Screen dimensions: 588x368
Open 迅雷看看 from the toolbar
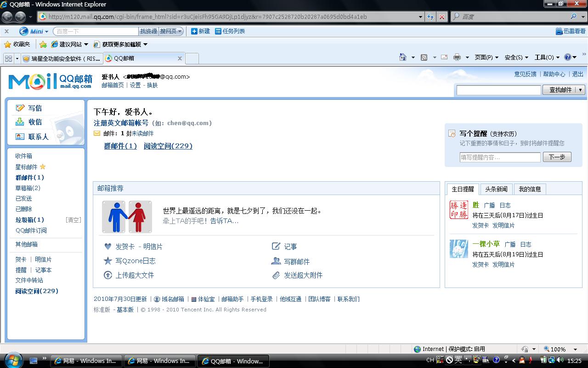571,31
